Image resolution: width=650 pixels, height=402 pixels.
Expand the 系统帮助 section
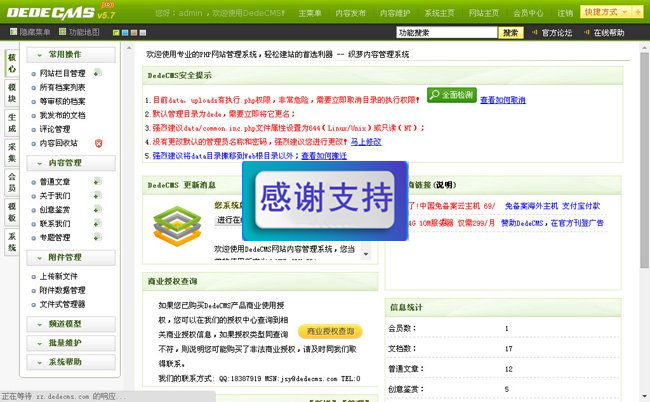pos(71,362)
